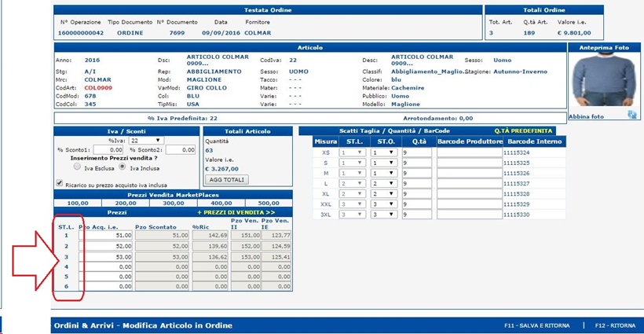Click Pzo Acq. field in ST.L. 6 row
Image resolution: width=644 pixels, height=334 pixels.
(105, 286)
